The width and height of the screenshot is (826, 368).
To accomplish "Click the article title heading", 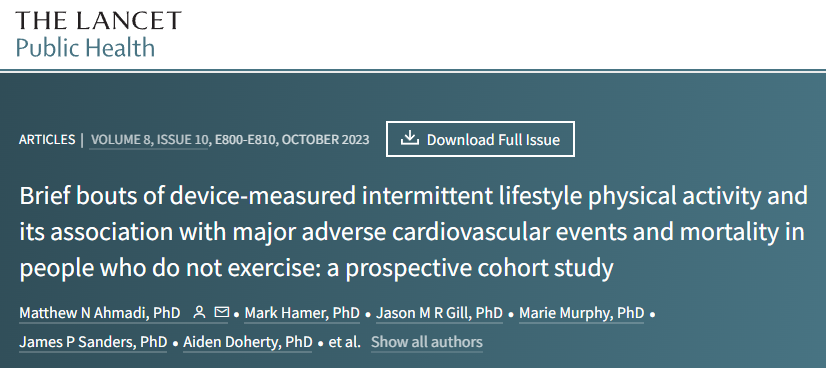I will pyautogui.click(x=413, y=232).
